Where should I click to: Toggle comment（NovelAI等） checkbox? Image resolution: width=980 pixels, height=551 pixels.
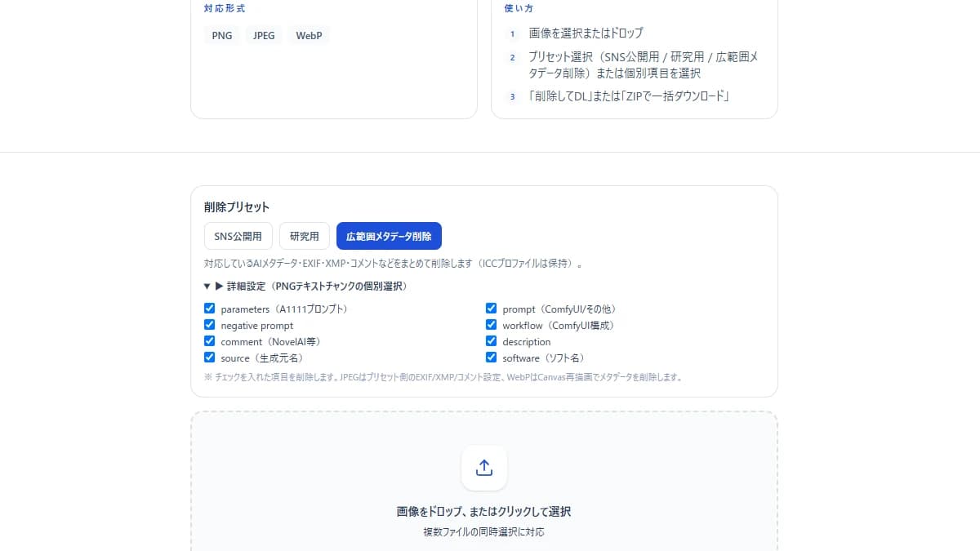(x=210, y=341)
